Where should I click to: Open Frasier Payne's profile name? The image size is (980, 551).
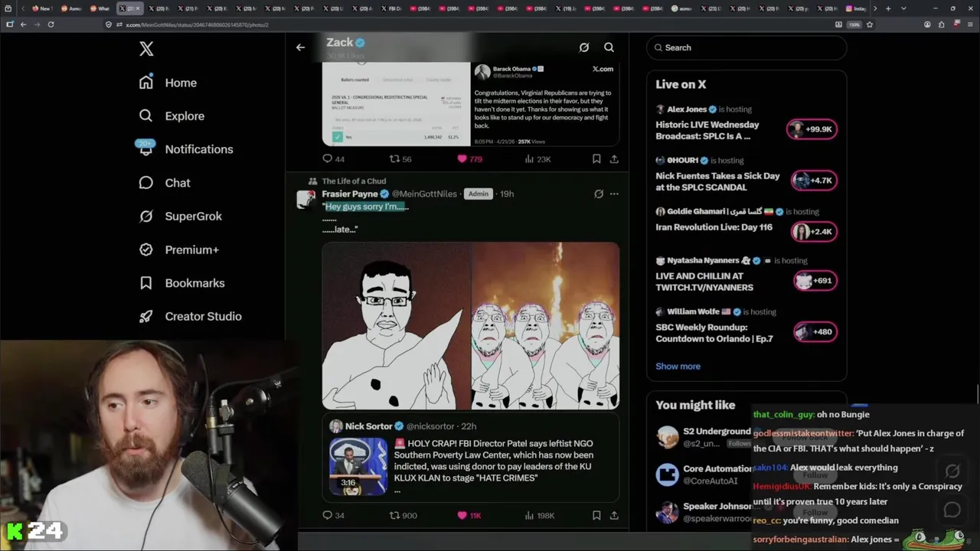[x=350, y=194]
